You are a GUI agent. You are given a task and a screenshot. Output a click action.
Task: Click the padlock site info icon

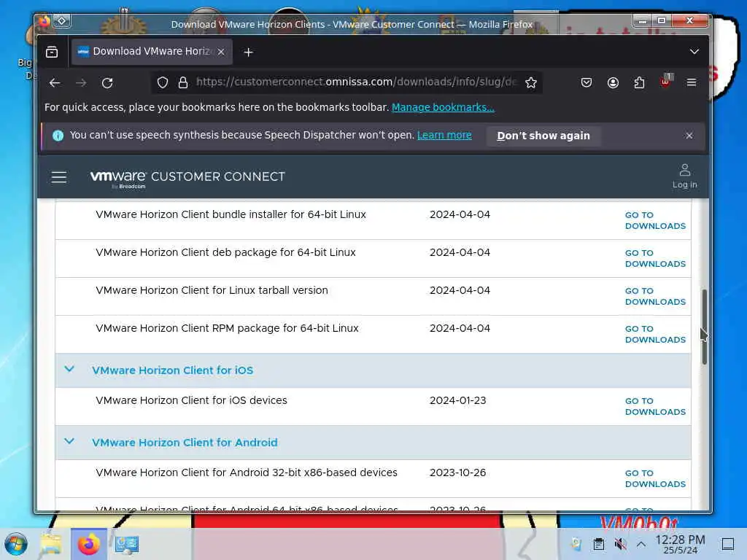click(183, 83)
